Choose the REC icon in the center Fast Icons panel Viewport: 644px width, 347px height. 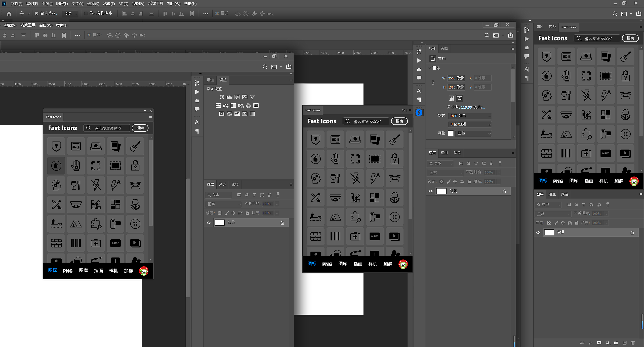[x=375, y=236]
